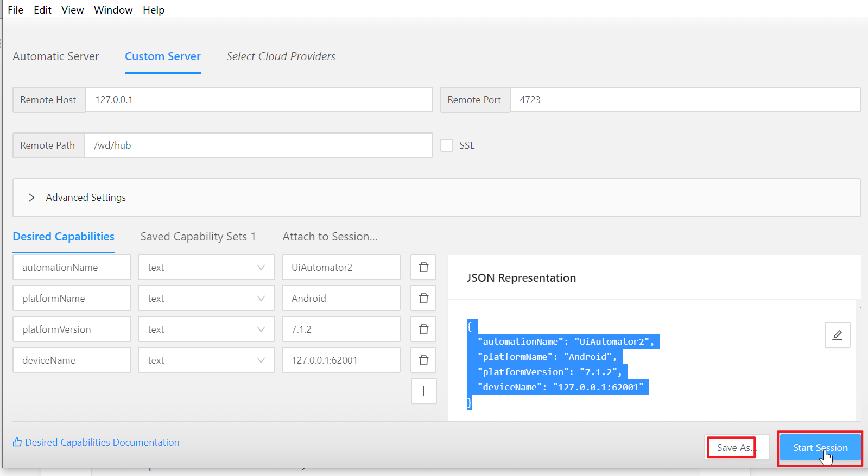
Task: Expand the Advanced Settings section
Action: click(x=31, y=198)
